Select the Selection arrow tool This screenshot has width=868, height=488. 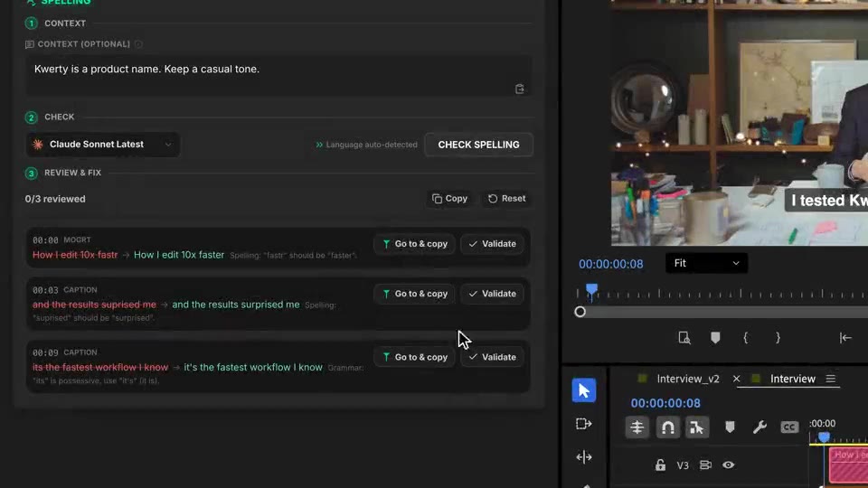583,390
